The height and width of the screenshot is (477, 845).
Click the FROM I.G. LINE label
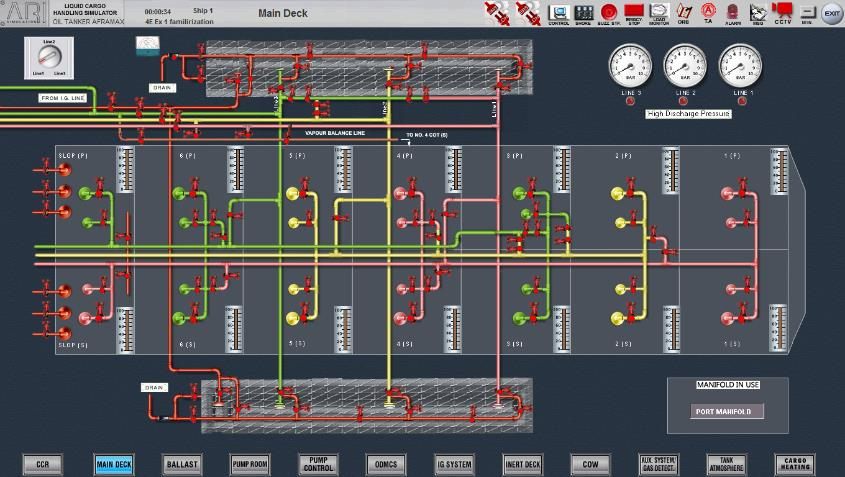(63, 98)
